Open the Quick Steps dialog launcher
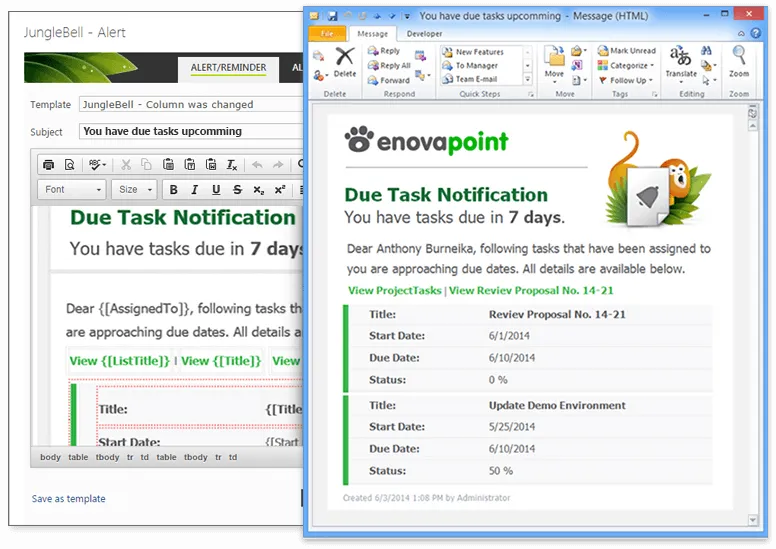 (531, 94)
